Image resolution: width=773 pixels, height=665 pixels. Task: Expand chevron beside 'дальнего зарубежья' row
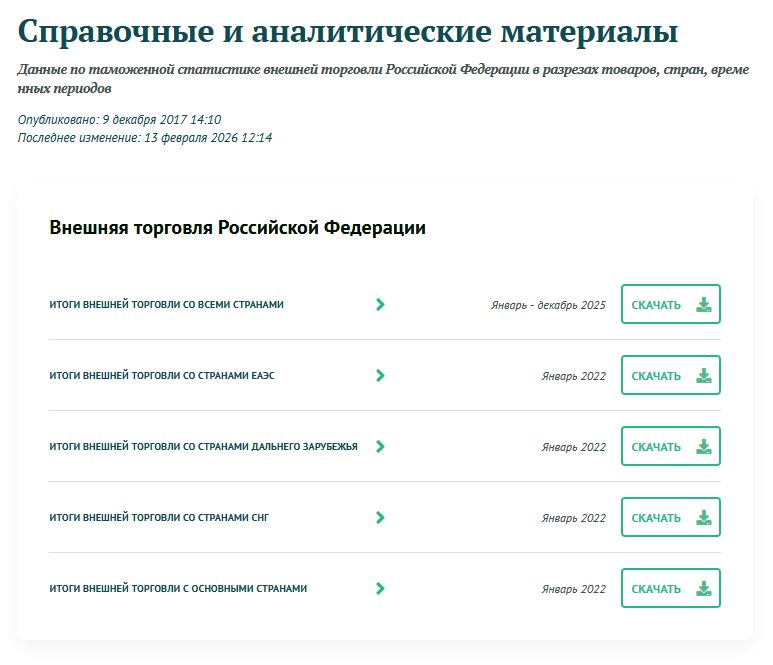[x=380, y=447]
